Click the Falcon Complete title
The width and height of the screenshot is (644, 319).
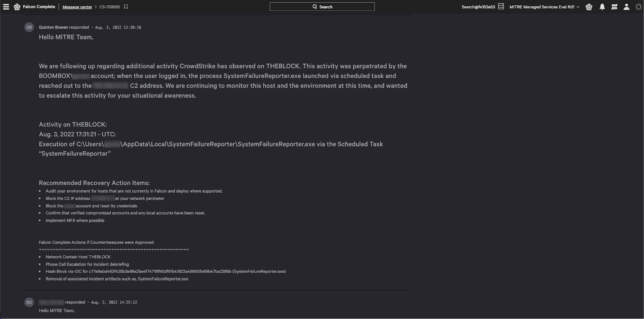pos(39,6)
